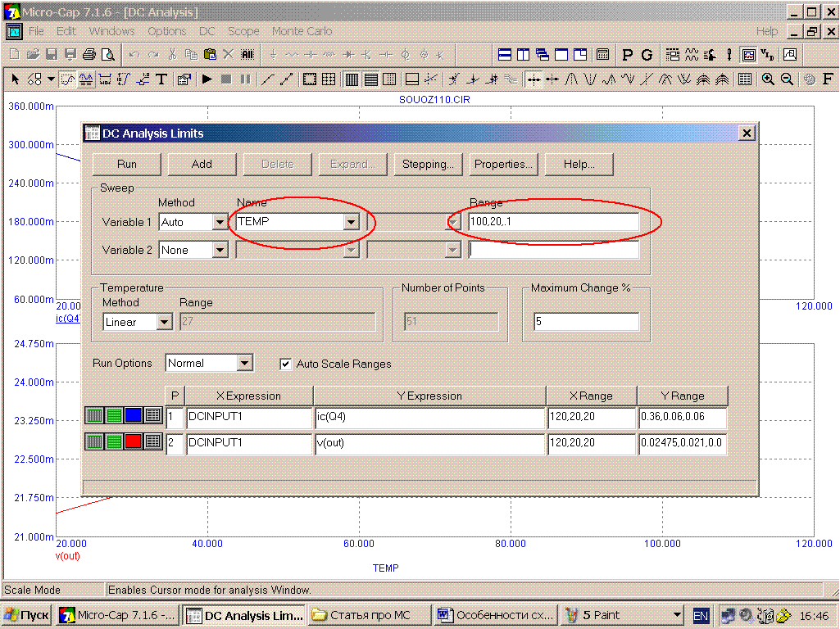Open the Scope menu
Viewport: 840px width, 629px height.
243,31
